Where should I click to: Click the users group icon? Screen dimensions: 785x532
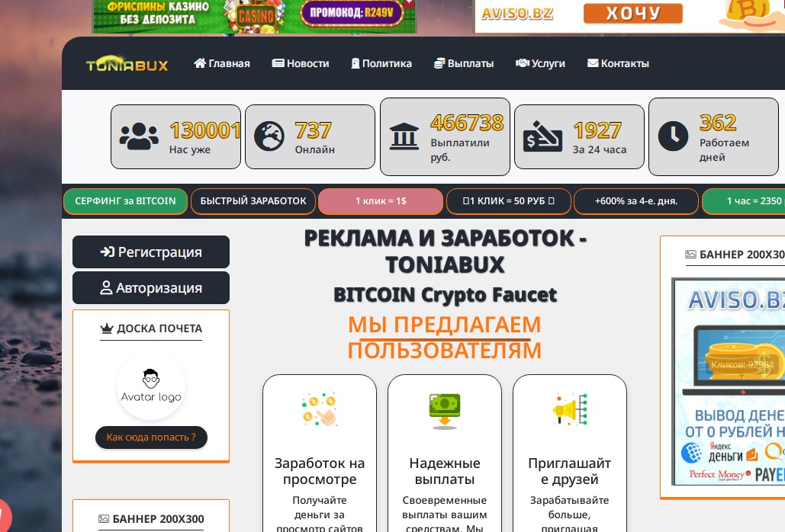tap(139, 136)
